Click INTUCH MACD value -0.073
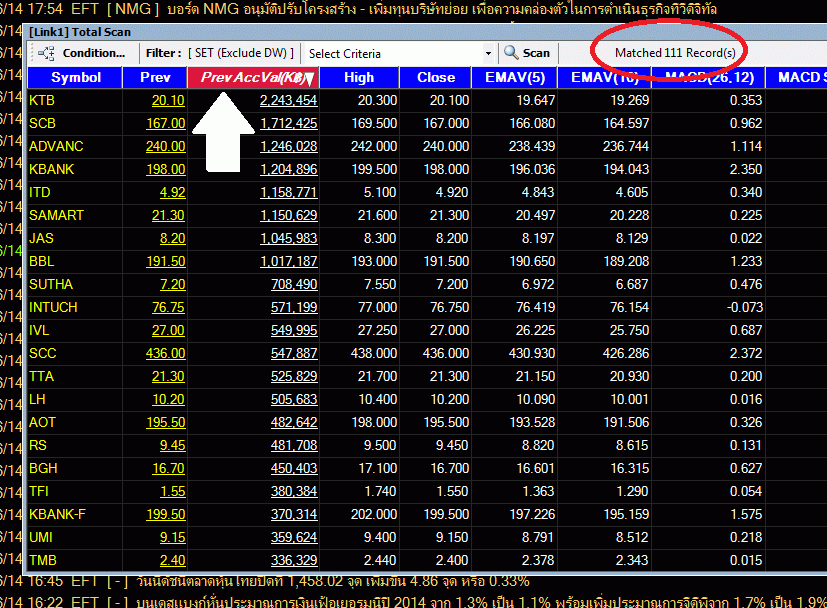Screen dimensions: 827x608 click(x=745, y=307)
